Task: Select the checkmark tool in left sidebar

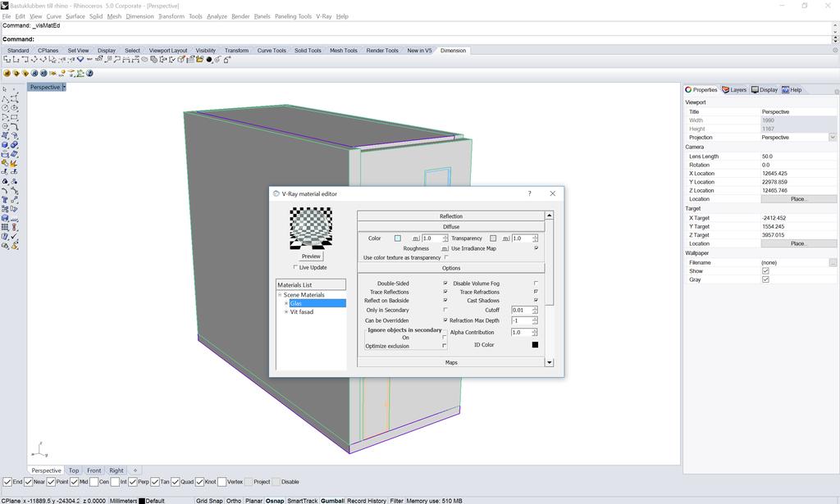Action: pos(14,235)
